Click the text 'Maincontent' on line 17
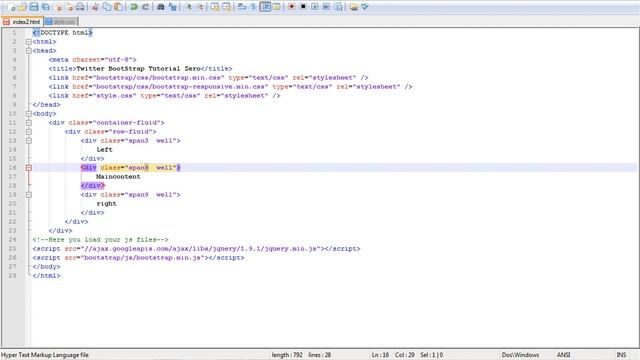The image size is (640, 360). tap(118, 176)
